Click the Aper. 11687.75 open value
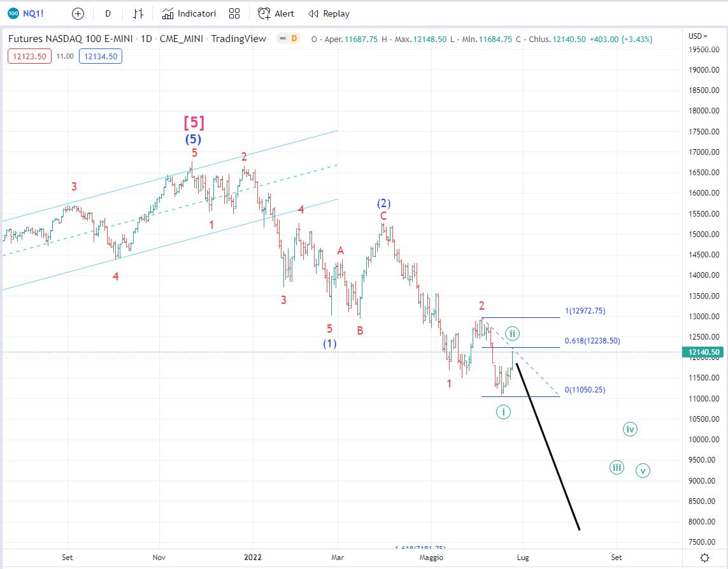This screenshot has height=569, width=728. pos(345,39)
